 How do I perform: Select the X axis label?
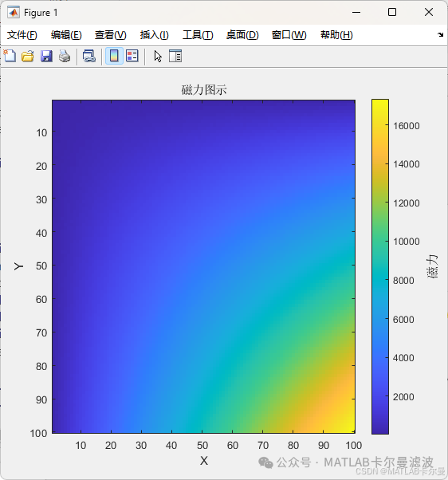pos(204,460)
